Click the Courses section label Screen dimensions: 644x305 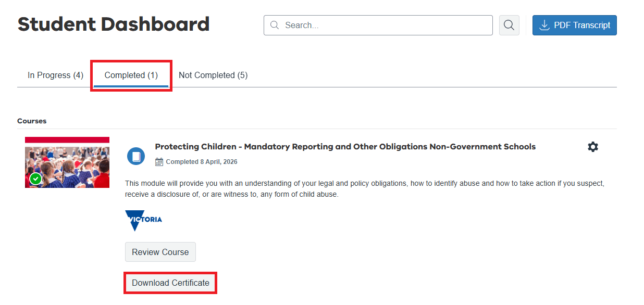click(x=32, y=121)
